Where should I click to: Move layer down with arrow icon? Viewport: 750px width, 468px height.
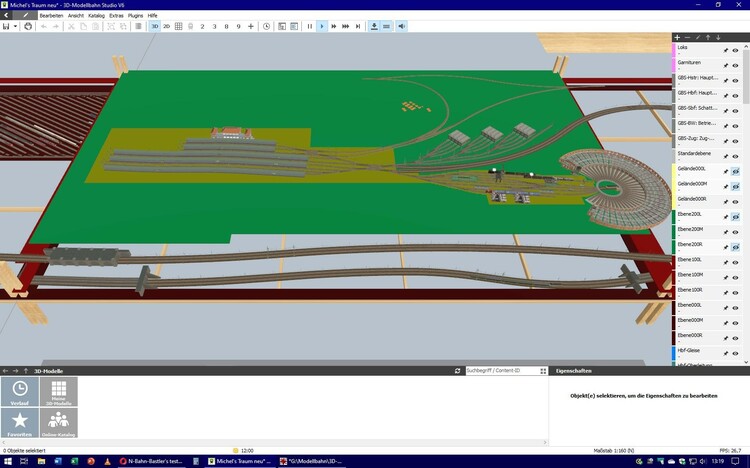click(x=718, y=37)
